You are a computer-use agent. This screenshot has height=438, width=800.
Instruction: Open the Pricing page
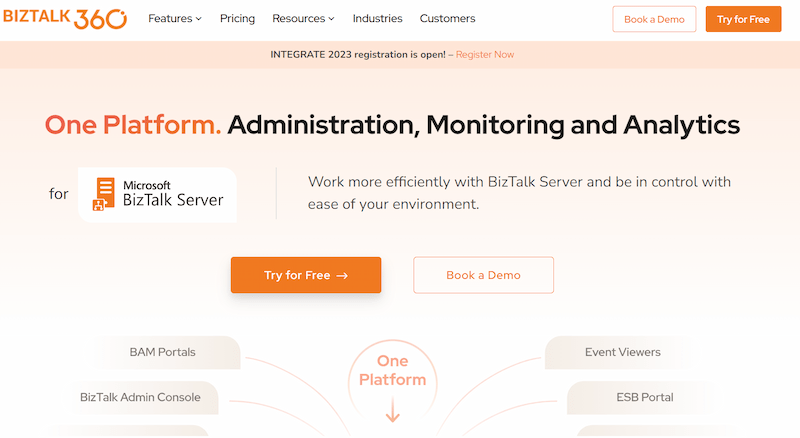click(237, 18)
